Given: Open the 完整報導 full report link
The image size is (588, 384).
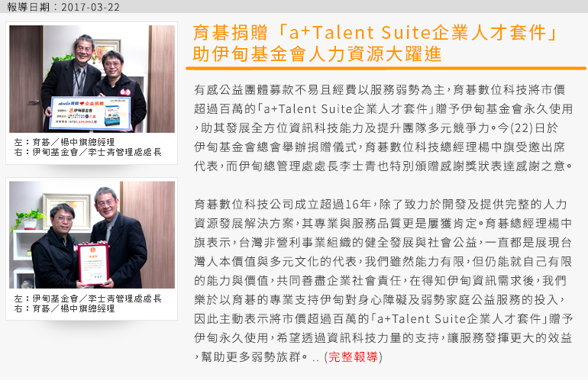Looking at the screenshot, I should click(x=353, y=357).
